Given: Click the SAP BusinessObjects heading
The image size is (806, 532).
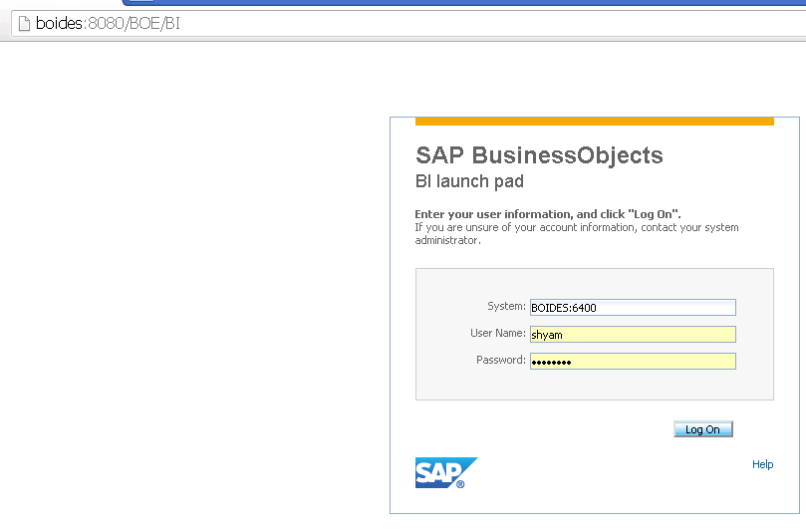Looking at the screenshot, I should tap(539, 155).
